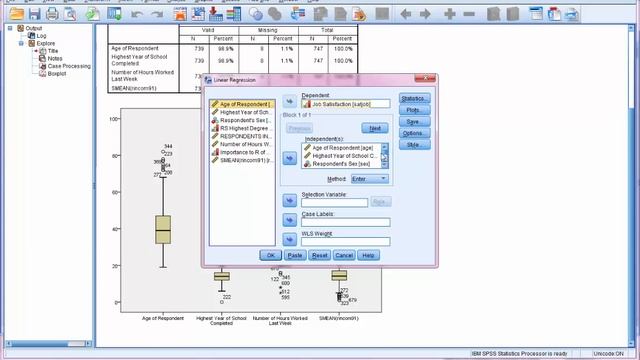The height and width of the screenshot is (360, 640).
Task: Select Case Processing in the outline tree
Action: 69,66
